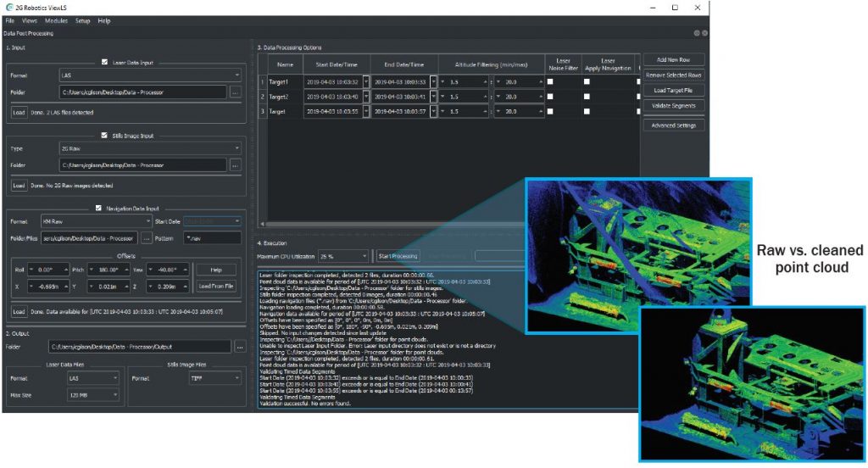Toggle the Laser Data Input checkbox
The height and width of the screenshot is (468, 868).
[x=104, y=62]
